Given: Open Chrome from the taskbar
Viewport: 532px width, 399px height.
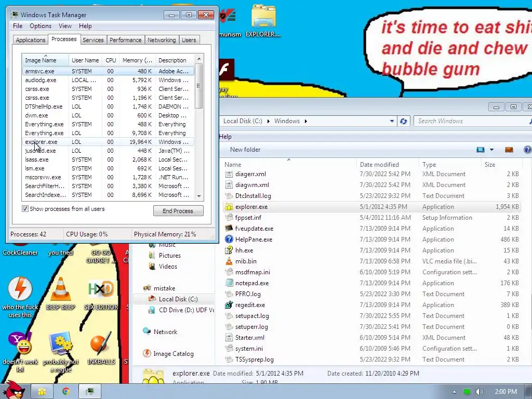Looking at the screenshot, I should [x=66, y=392].
